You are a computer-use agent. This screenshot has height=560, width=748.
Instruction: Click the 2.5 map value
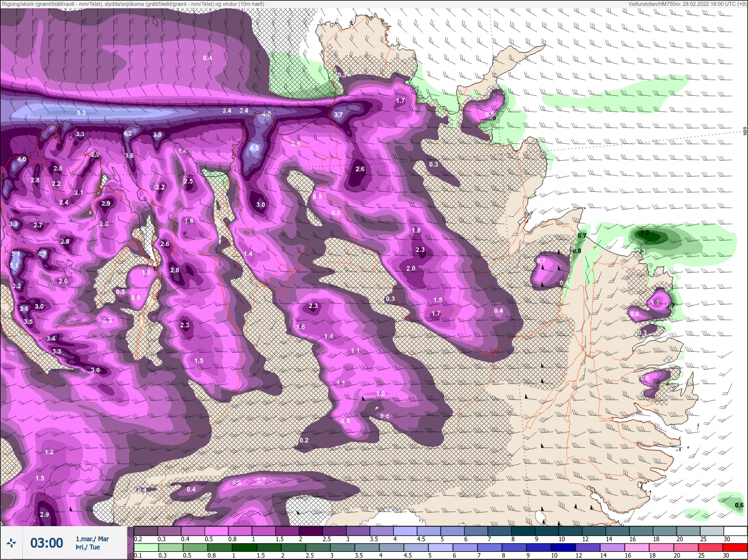[188, 182]
